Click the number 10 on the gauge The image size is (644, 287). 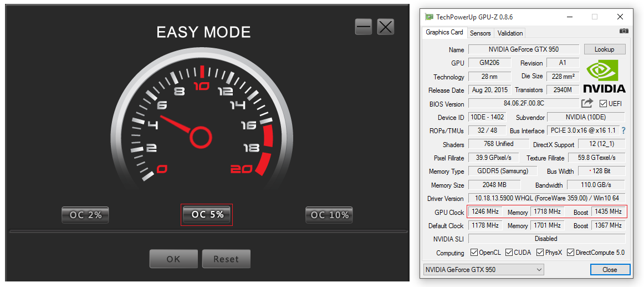click(202, 86)
